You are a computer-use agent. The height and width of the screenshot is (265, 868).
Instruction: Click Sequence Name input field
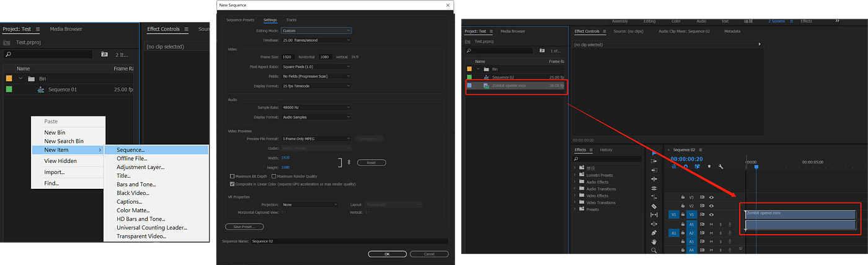(x=349, y=241)
